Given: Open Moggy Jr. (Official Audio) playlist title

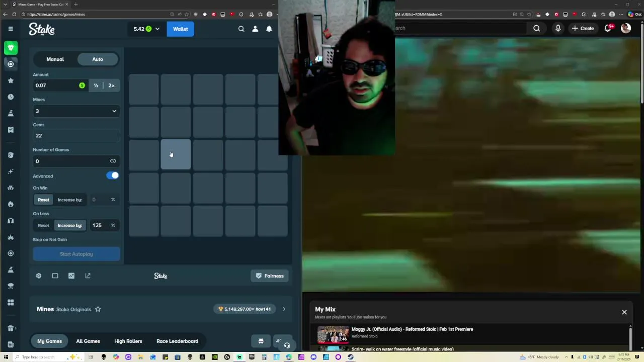Looking at the screenshot, I should (412, 329).
